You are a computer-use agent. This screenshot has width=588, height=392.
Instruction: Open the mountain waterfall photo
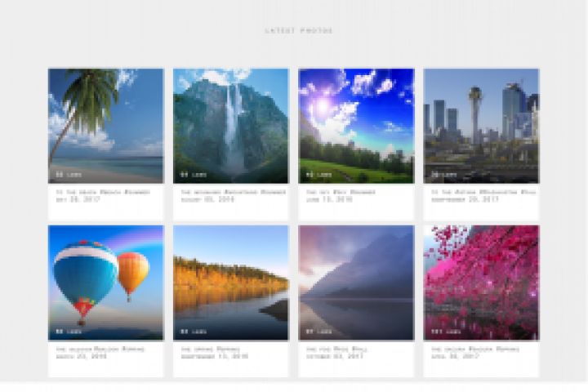tap(231, 126)
